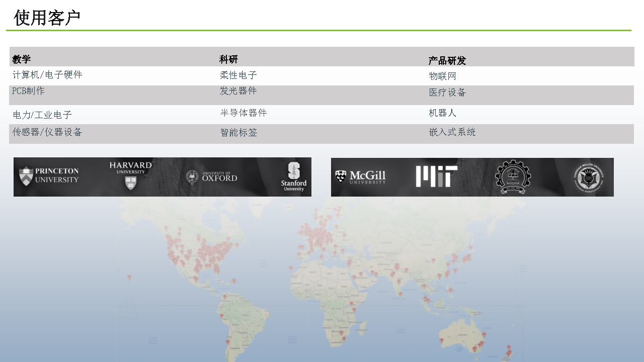Click the Stanford University logo

tap(294, 176)
